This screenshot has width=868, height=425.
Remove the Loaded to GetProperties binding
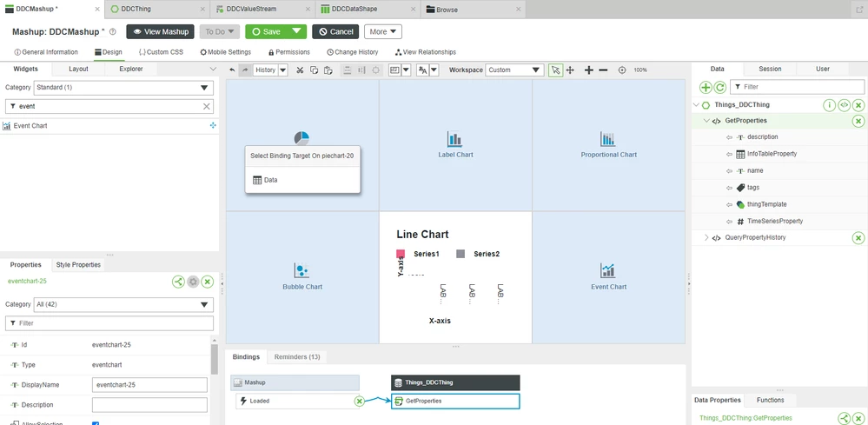pyautogui.click(x=359, y=402)
